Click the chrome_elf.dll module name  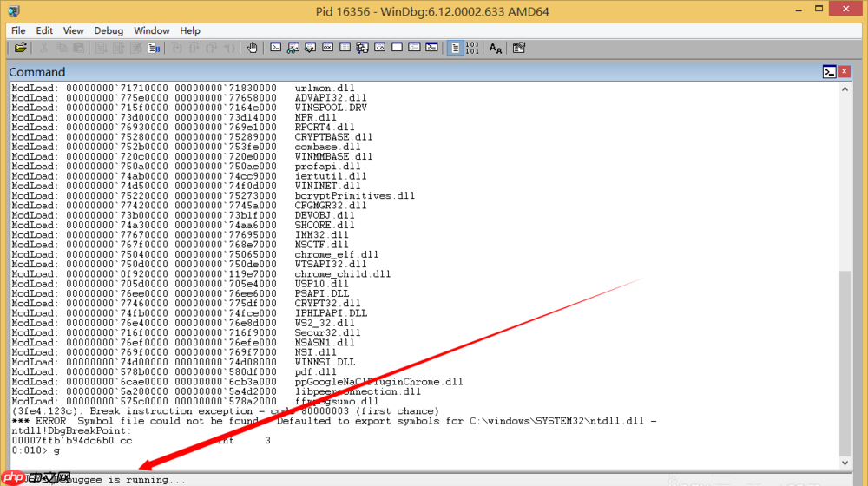pyautogui.click(x=337, y=254)
